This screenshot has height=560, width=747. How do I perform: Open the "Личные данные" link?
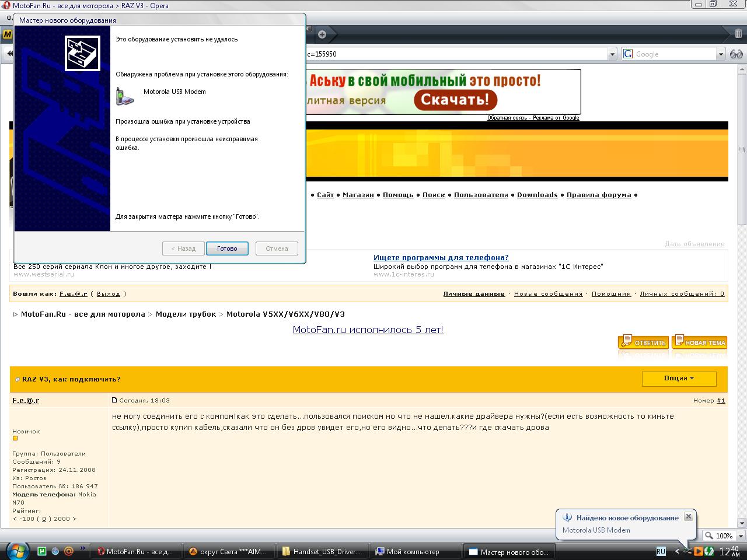pos(474,294)
